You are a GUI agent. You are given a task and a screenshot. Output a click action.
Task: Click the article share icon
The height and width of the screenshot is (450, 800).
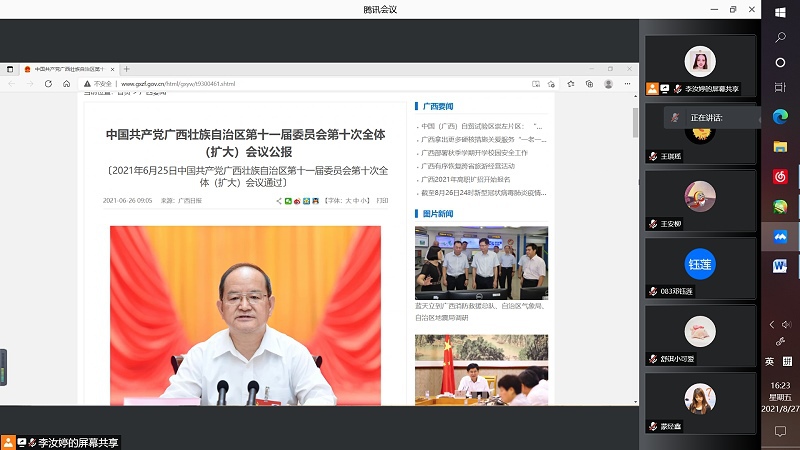point(279,201)
